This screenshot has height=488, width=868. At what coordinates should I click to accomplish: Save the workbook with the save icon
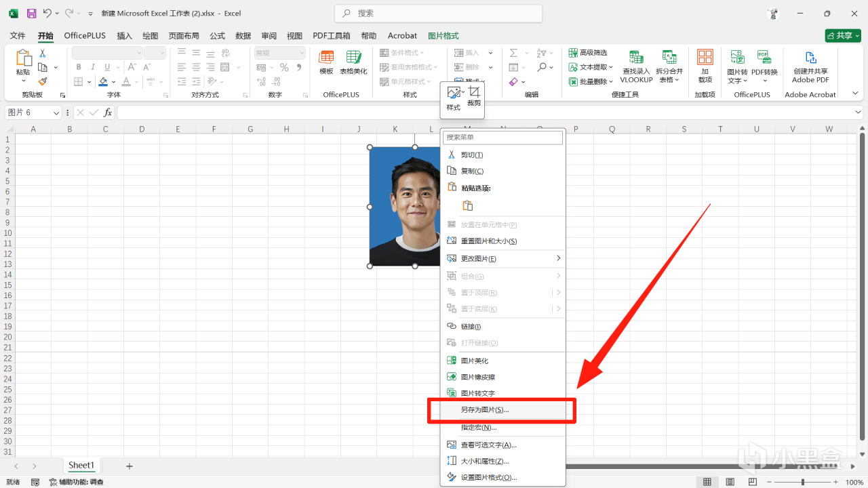pos(31,13)
